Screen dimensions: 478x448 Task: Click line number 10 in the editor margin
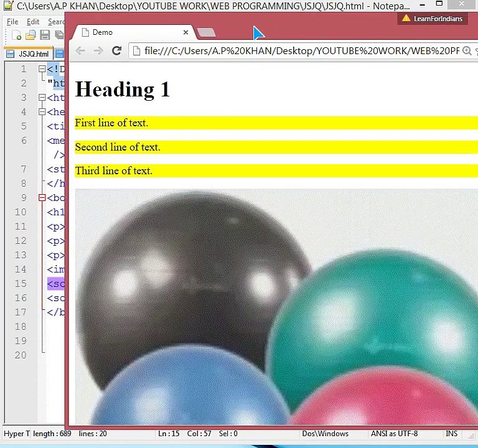coord(21,212)
